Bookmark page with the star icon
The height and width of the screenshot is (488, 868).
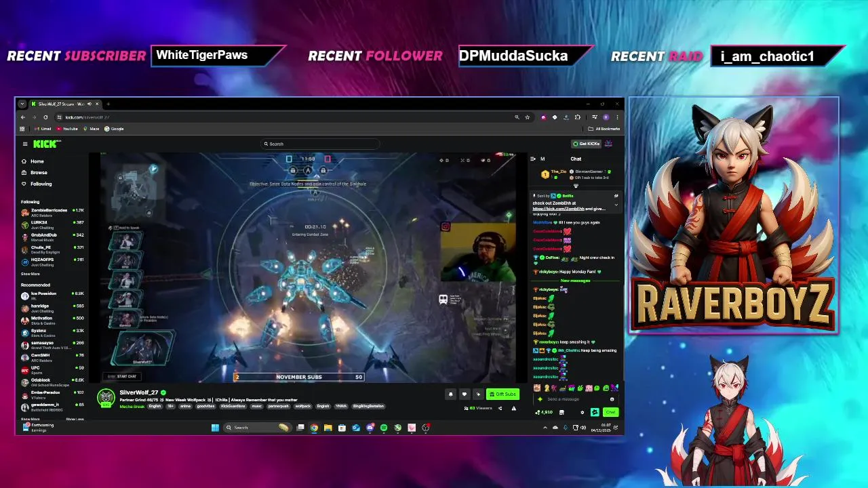pos(527,117)
